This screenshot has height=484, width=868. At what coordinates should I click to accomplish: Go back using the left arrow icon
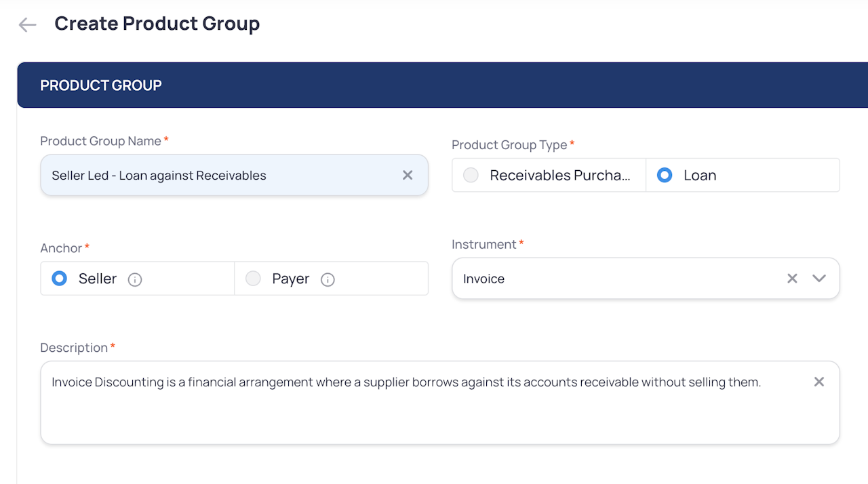27,25
